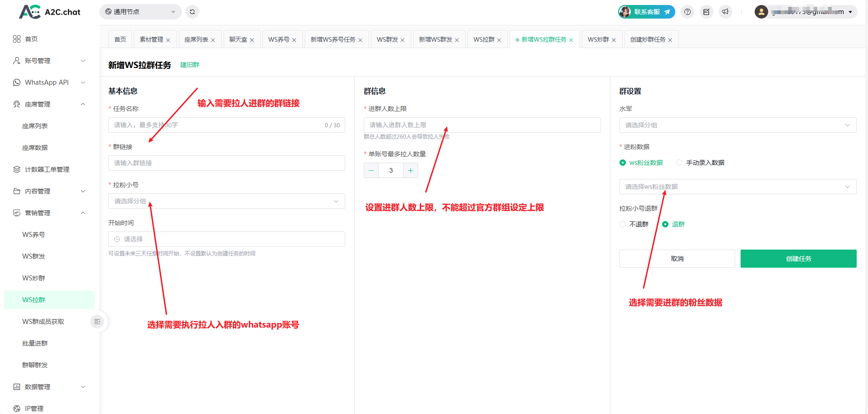Close the WS养号 tab

coord(294,40)
